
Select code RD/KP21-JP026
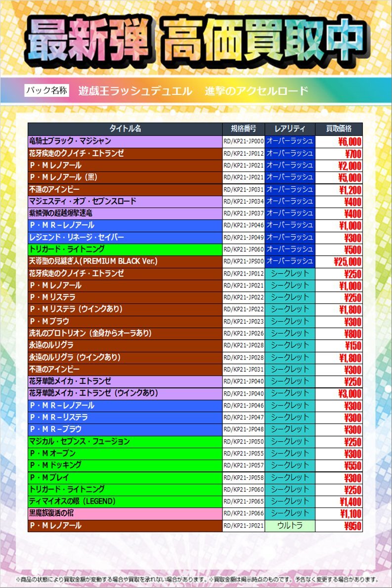244,333
